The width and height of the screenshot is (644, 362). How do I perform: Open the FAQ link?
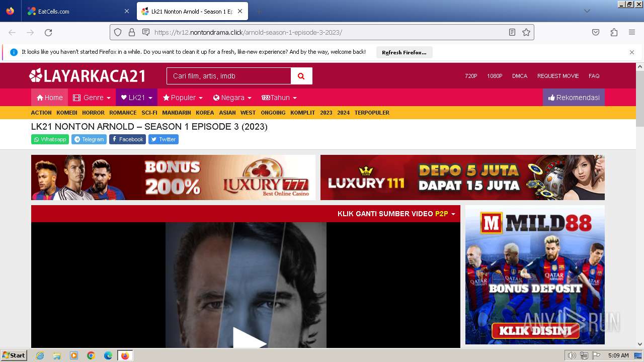pyautogui.click(x=594, y=76)
